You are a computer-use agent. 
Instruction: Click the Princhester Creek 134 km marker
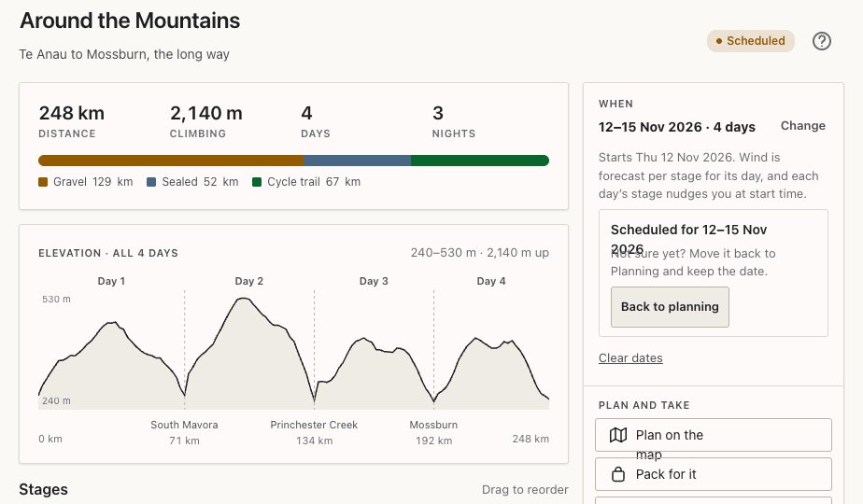314,432
